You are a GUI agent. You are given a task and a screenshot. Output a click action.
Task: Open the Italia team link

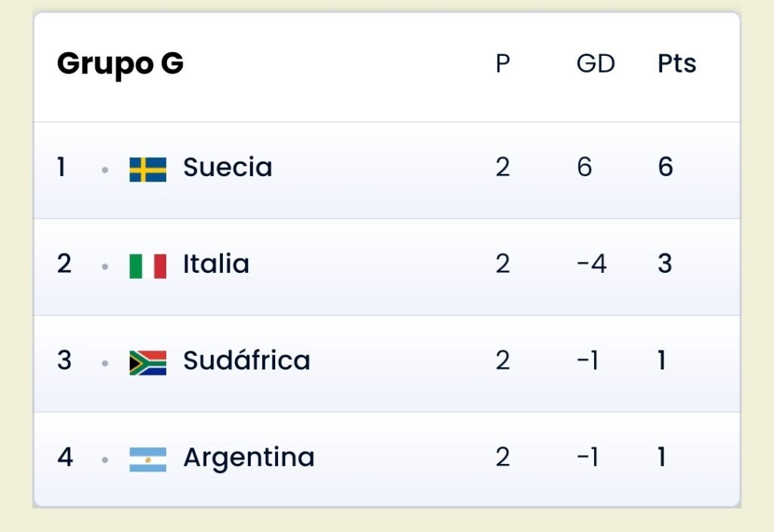[216, 264]
